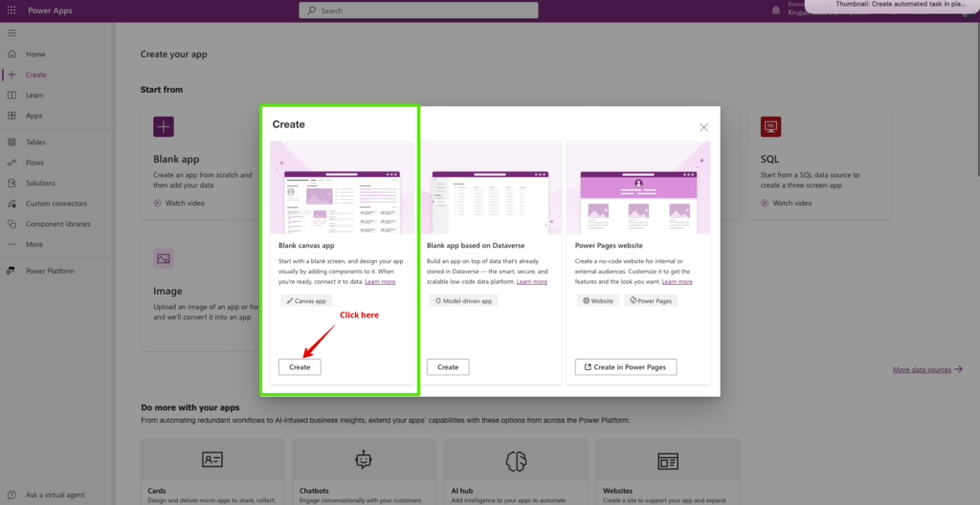Open Learn in navigation
Viewport: 980px width, 505px height.
(34, 95)
